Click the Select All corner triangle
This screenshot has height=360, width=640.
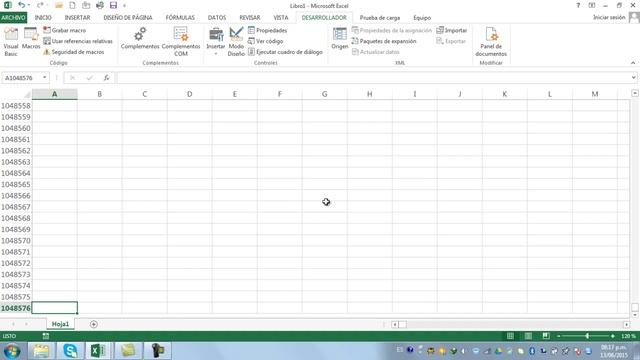(x=27, y=95)
